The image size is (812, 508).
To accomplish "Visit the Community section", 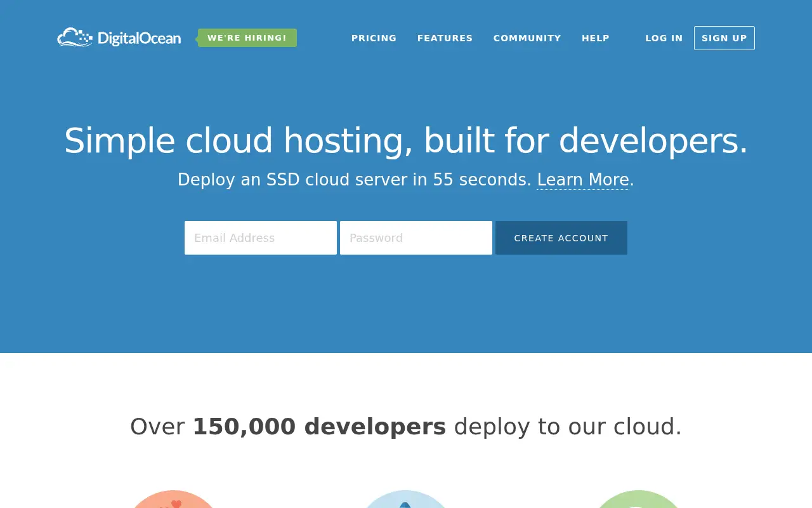I will coord(527,38).
